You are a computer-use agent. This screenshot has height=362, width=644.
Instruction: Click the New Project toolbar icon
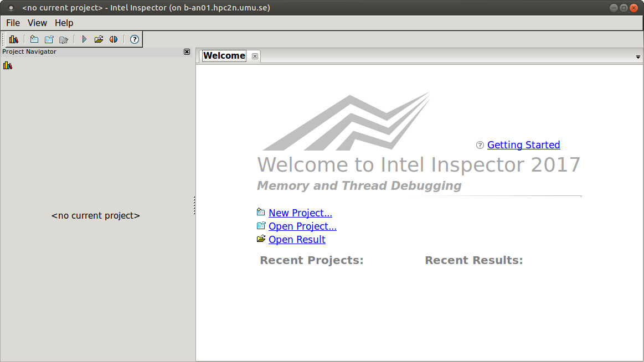pos(34,39)
